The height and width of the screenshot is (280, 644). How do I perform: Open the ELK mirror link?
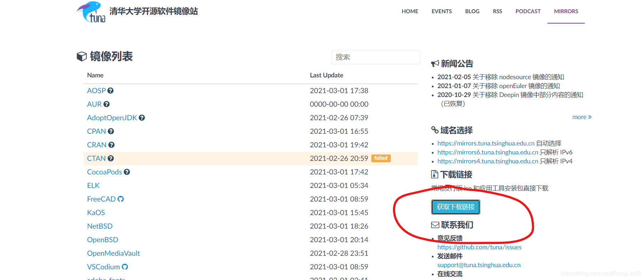click(93, 185)
